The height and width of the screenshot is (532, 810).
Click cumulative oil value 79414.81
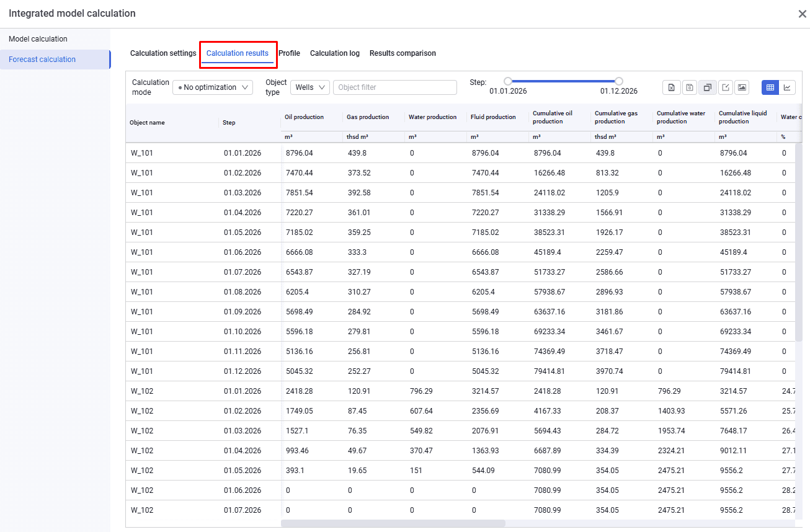click(550, 371)
